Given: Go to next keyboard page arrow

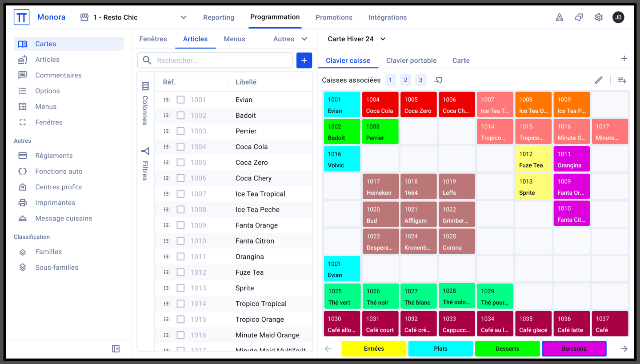Looking at the screenshot, I should tap(624, 349).
